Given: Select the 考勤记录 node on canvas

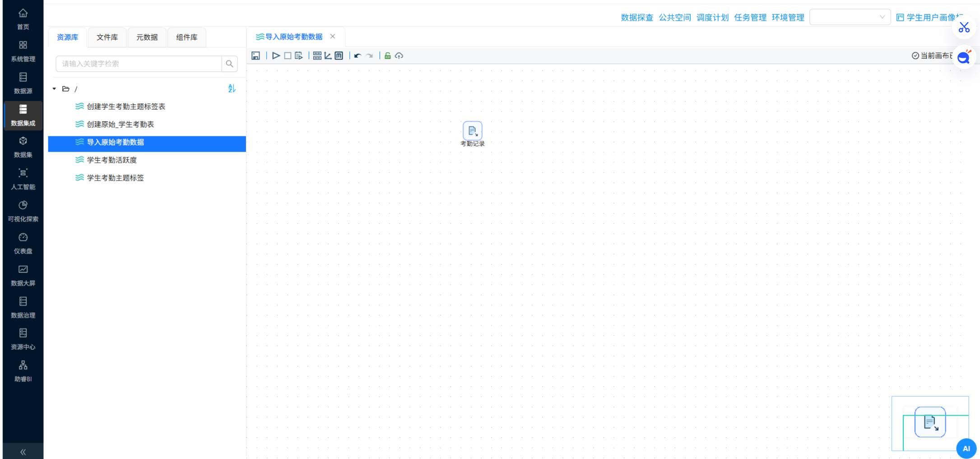Looking at the screenshot, I should click(x=473, y=131).
